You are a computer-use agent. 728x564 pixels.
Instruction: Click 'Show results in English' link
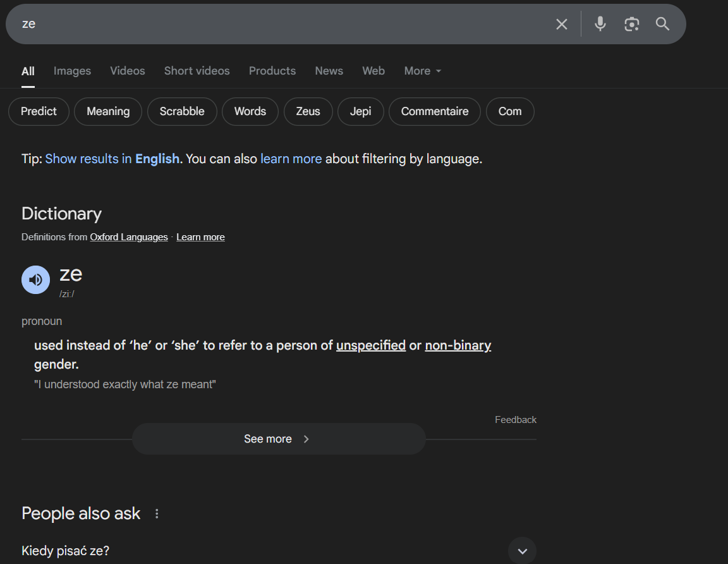click(112, 159)
